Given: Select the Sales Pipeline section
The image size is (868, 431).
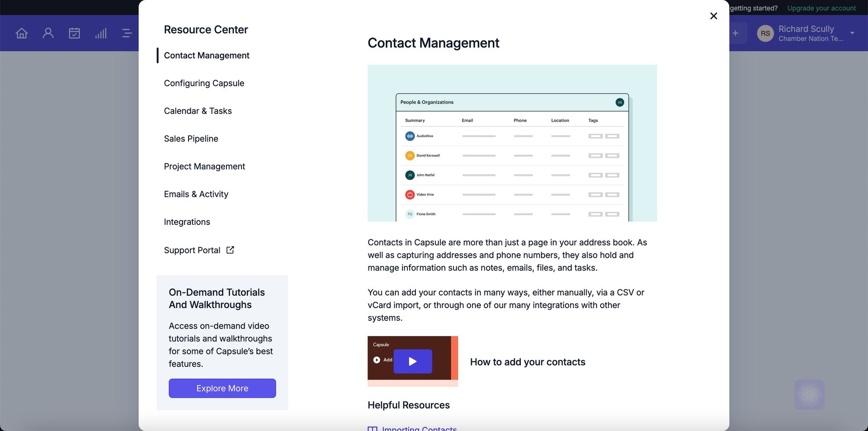Looking at the screenshot, I should tap(191, 139).
